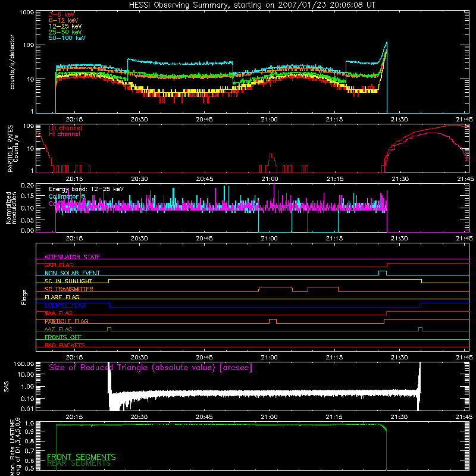Click the LO channel legend label

pos(65,128)
